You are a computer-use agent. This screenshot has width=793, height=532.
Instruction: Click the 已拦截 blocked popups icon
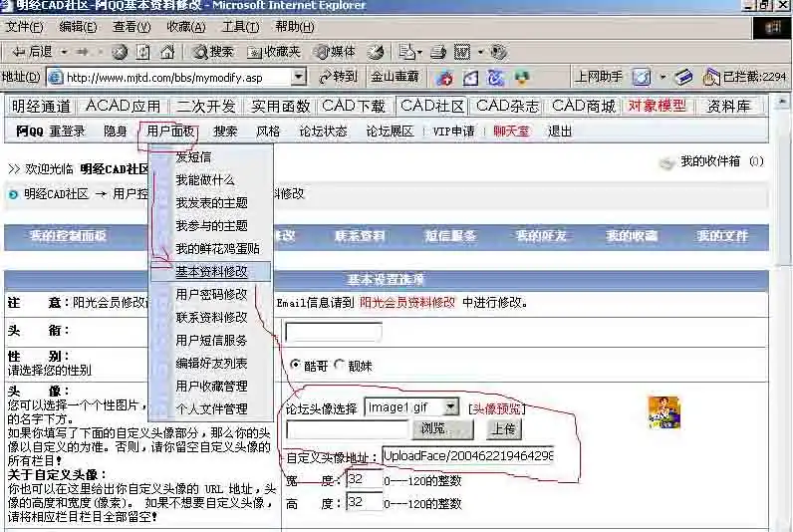click(711, 77)
